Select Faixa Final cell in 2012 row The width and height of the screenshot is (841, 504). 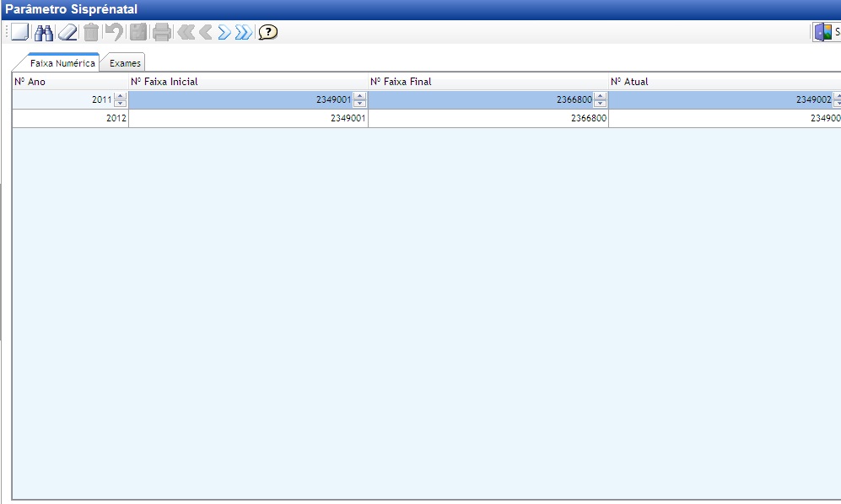[x=488, y=118]
